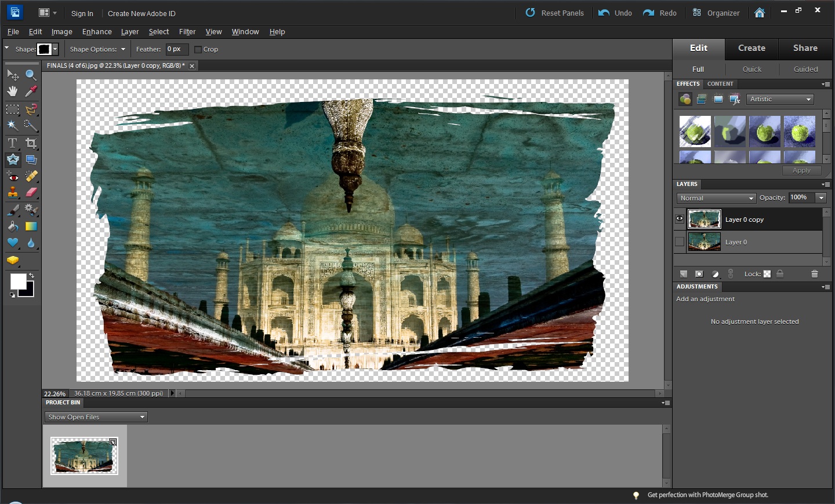
Task: Click the Home icon in the top bar
Action: (760, 13)
